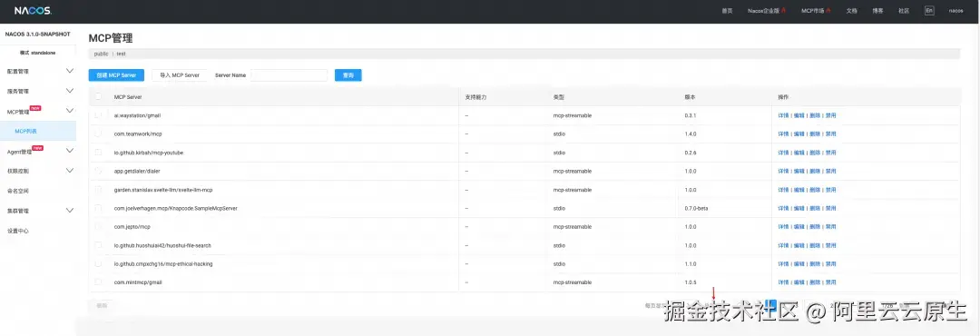
Task: Click version cell 0.7.0-beta
Action: [696, 208]
